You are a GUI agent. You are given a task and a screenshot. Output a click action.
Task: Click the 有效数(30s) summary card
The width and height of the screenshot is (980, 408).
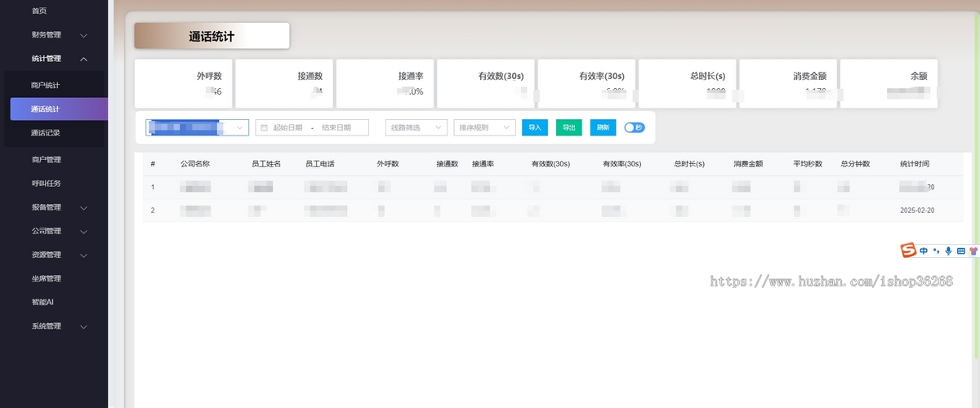486,83
